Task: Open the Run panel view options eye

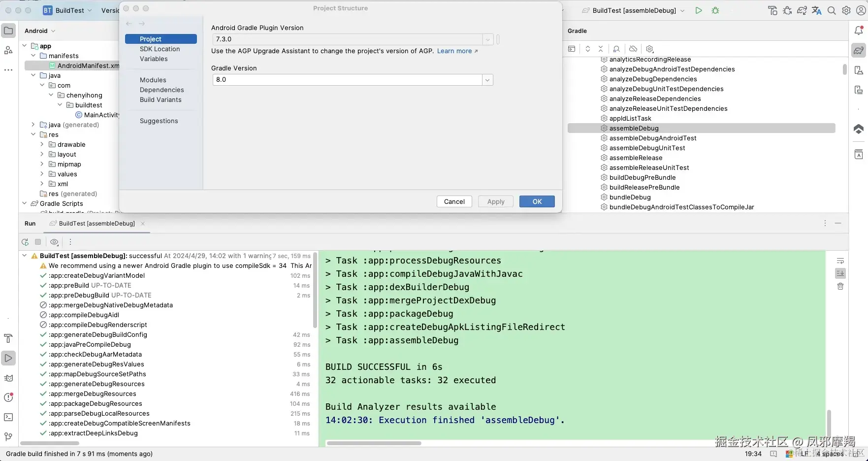Action: pos(54,242)
